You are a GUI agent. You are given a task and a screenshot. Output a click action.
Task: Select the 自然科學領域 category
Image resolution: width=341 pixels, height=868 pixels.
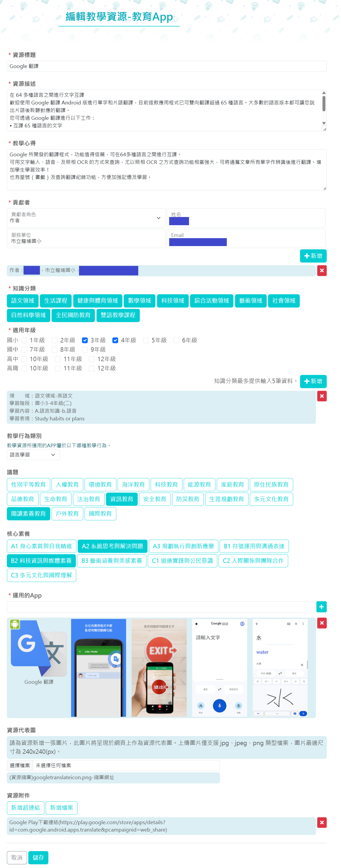pyautogui.click(x=28, y=315)
